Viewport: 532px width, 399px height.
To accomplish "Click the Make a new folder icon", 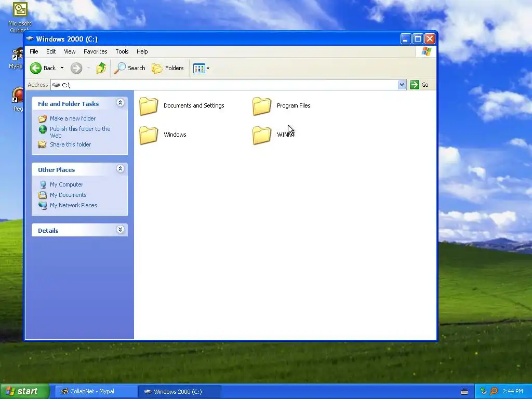I will pyautogui.click(x=43, y=118).
